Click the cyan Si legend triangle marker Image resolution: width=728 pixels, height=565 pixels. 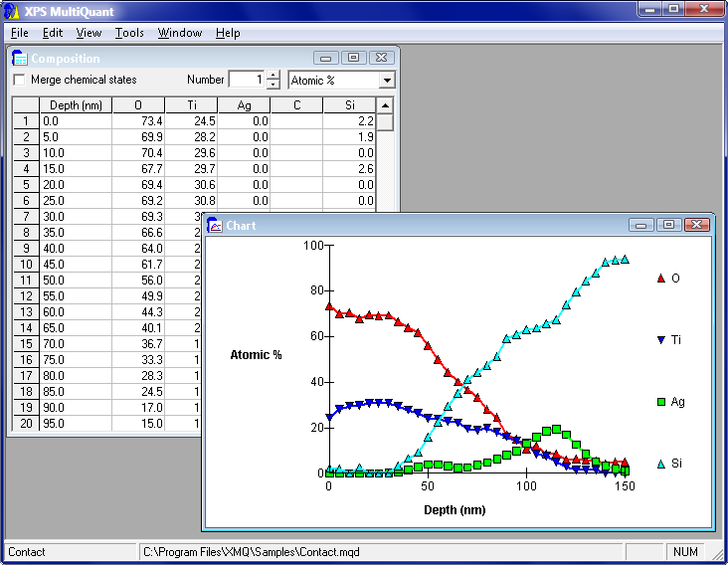[660, 464]
